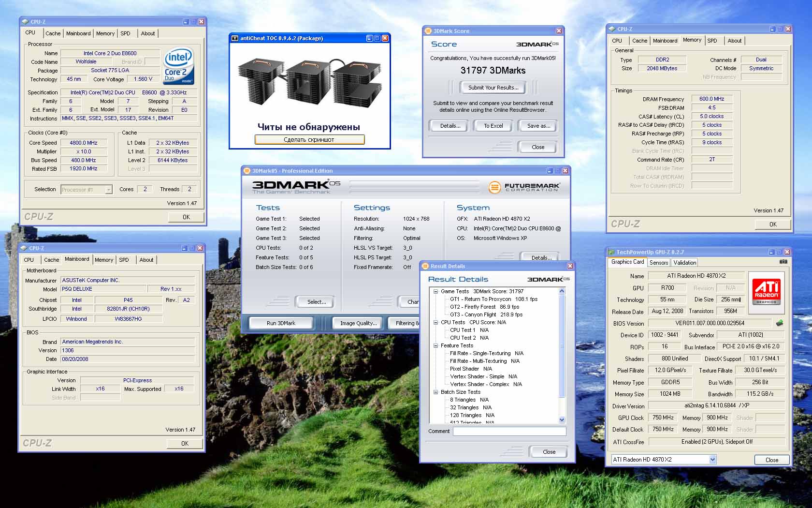Screen dimensions: 812x508
Task: Open the Validation tab in GPU-Z
Action: point(685,263)
